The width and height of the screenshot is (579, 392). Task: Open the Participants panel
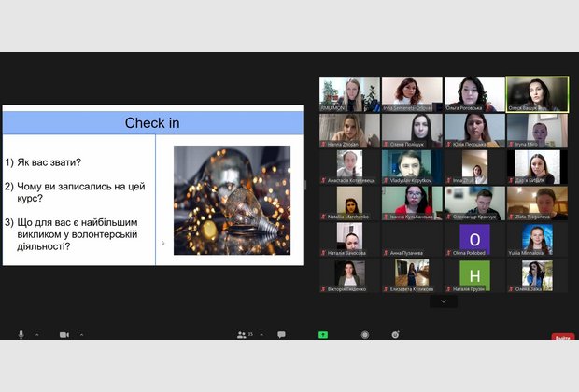[242, 334]
